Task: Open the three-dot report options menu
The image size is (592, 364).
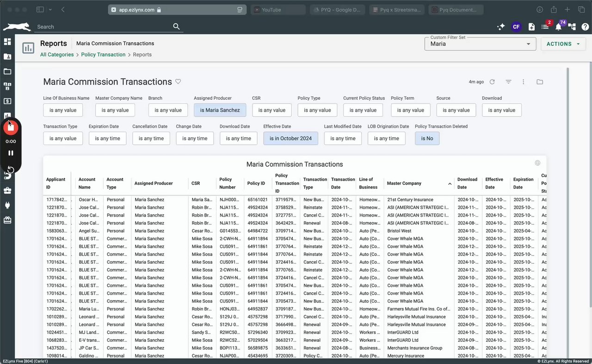Action: point(524,82)
